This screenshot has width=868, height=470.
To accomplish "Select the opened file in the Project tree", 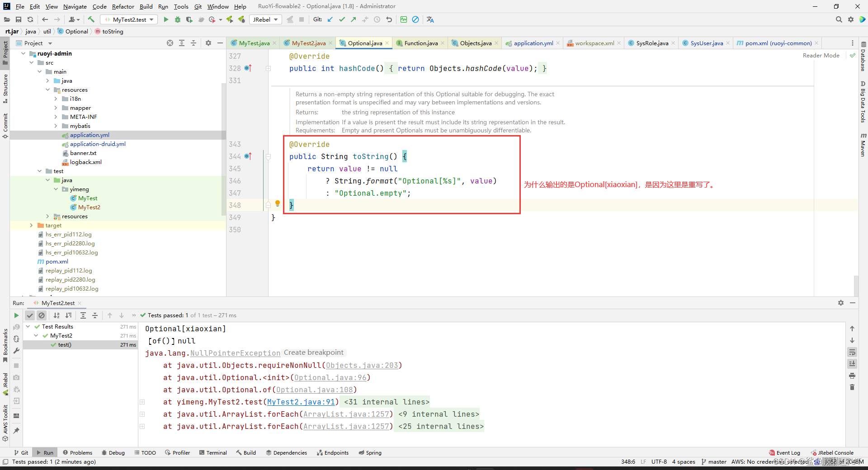I will coord(170,43).
